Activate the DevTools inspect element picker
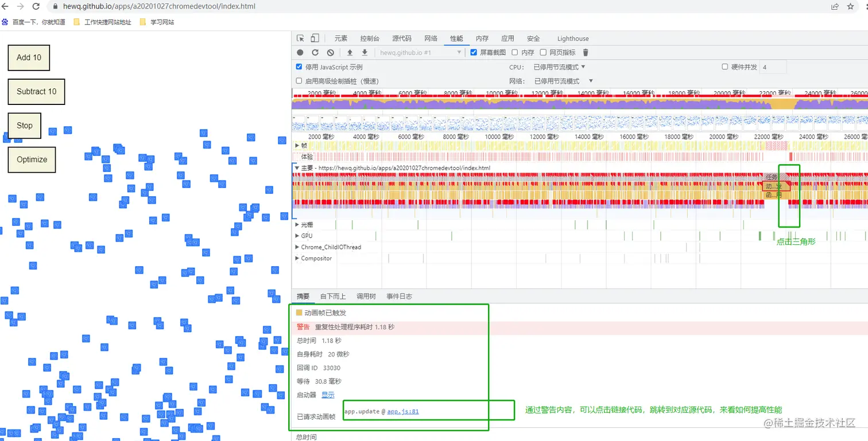 (300, 38)
